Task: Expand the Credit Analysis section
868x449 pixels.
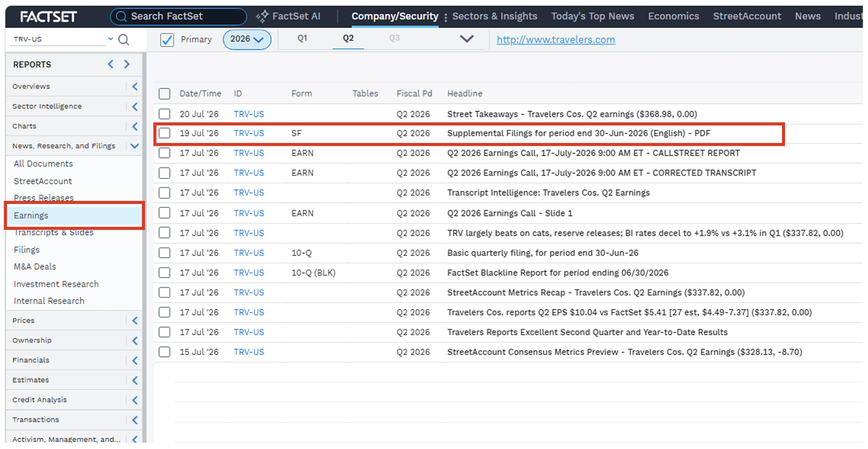Action: tap(135, 400)
